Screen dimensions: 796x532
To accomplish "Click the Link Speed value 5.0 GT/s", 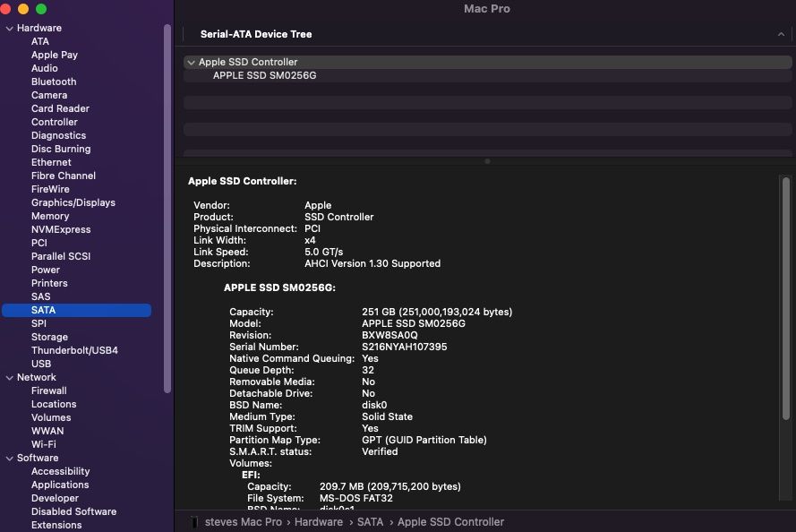I will (x=323, y=253).
